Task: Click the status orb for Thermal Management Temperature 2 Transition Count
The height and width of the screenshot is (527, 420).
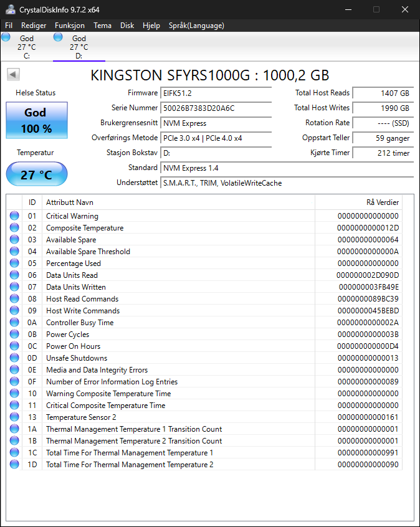Action: 14,440
